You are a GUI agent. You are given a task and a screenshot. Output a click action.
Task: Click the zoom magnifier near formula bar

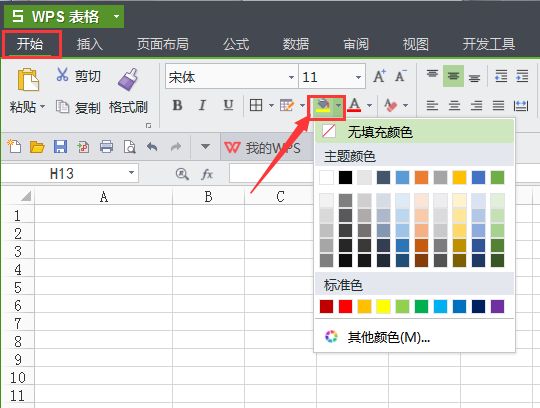pos(182,174)
